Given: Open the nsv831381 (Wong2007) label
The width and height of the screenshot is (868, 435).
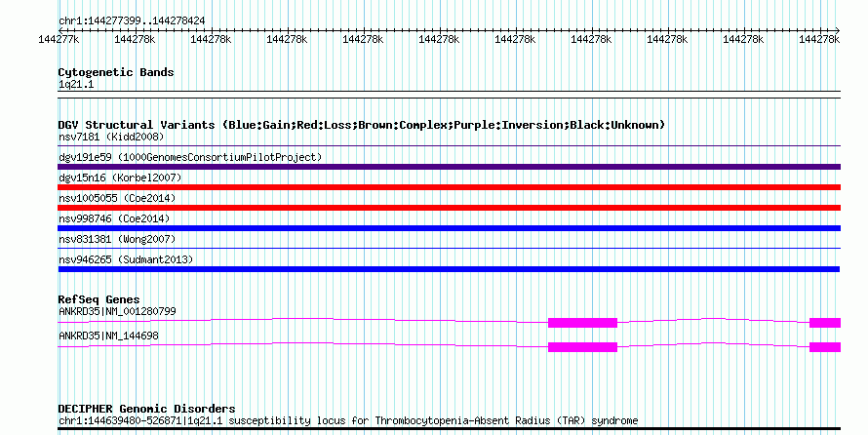Looking at the screenshot, I should coord(117,239).
